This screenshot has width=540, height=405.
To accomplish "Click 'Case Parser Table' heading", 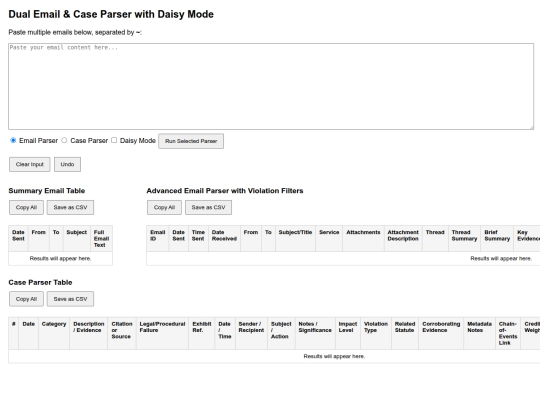I will pos(40,282).
